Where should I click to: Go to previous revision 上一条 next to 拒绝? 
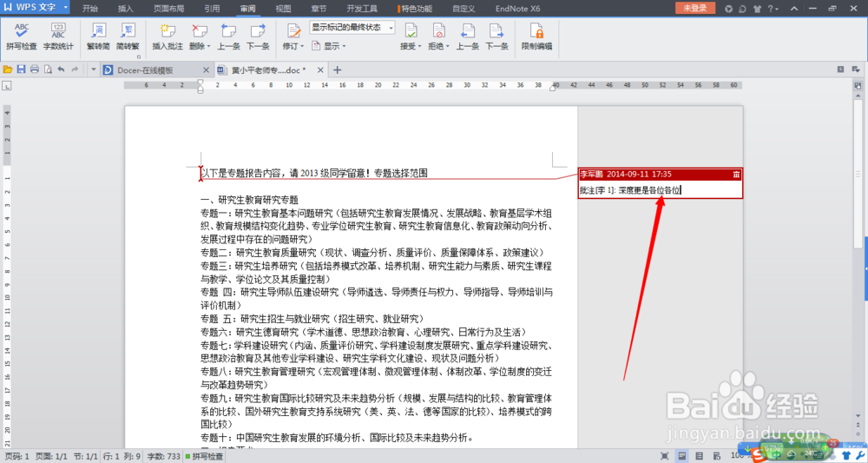[x=468, y=36]
